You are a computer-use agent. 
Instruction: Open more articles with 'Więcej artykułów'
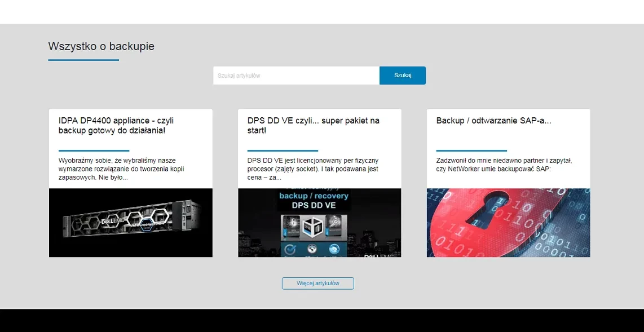(x=318, y=283)
